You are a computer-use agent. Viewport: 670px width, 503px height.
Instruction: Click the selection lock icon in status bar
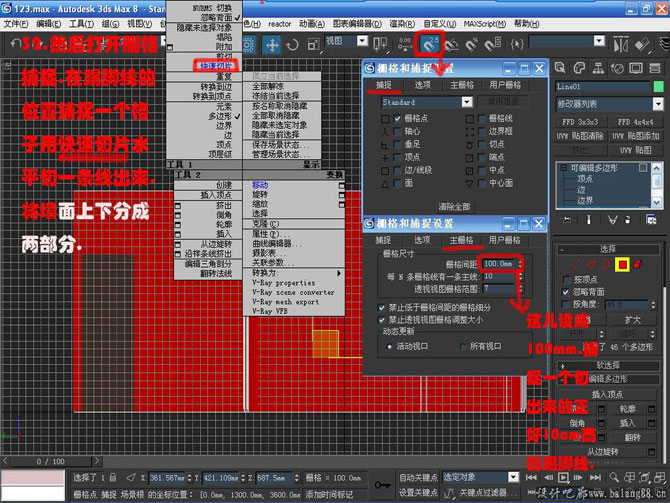(113, 477)
